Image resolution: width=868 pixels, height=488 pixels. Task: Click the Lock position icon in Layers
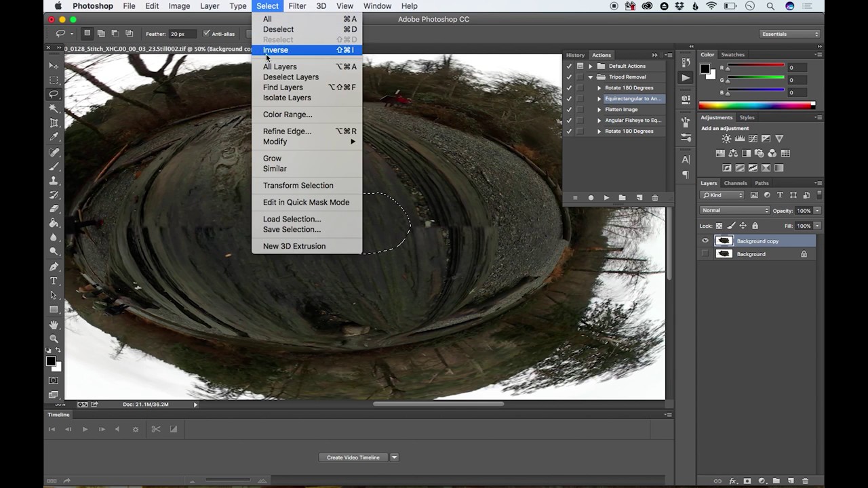pyautogui.click(x=743, y=226)
